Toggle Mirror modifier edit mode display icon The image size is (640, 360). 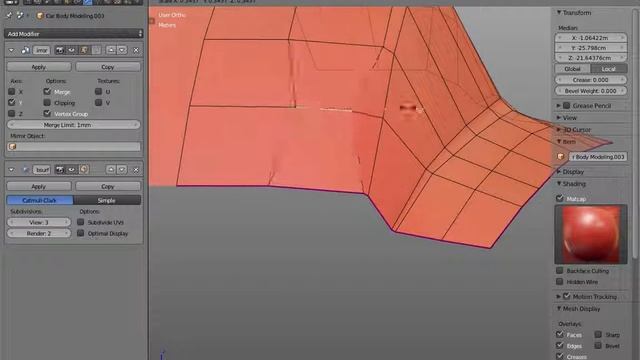[84, 50]
